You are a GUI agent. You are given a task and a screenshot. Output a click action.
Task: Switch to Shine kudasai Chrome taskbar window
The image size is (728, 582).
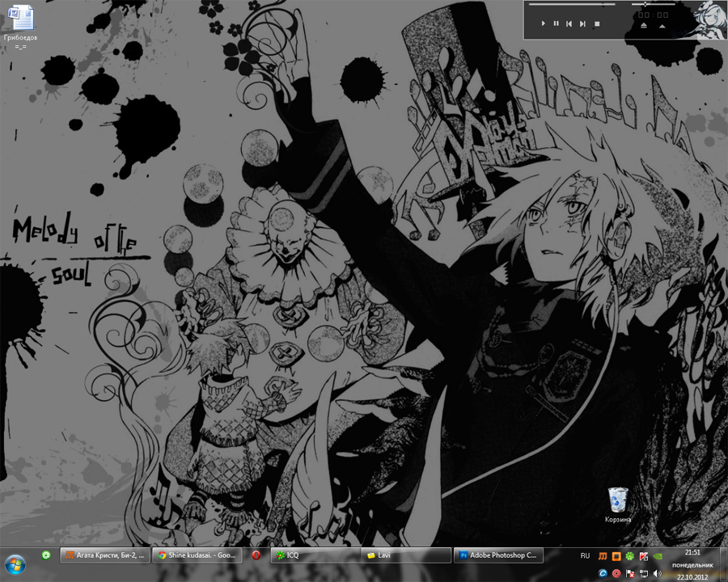198,555
